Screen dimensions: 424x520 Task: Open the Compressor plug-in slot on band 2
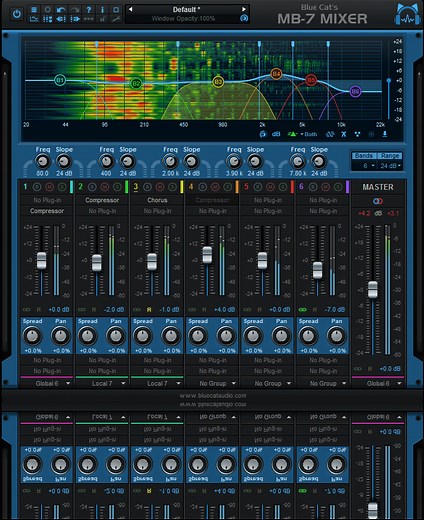[x=102, y=200]
